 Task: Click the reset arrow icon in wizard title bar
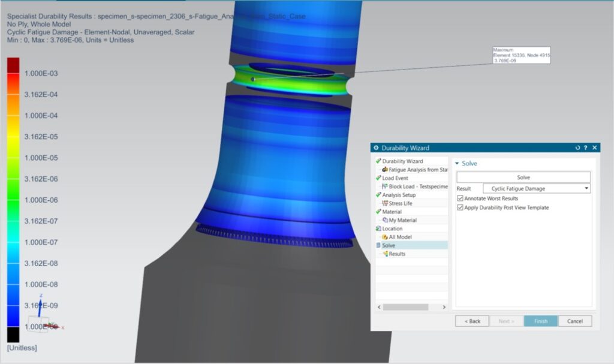577,148
